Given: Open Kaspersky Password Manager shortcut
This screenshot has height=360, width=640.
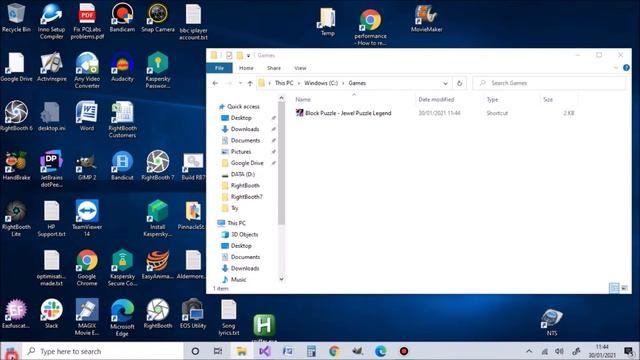Looking at the screenshot, I should tap(158, 70).
